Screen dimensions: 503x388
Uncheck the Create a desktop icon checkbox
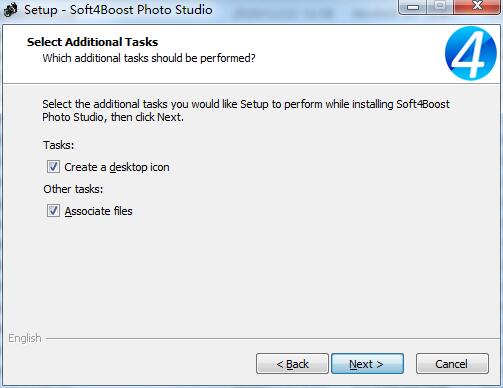[x=53, y=167]
